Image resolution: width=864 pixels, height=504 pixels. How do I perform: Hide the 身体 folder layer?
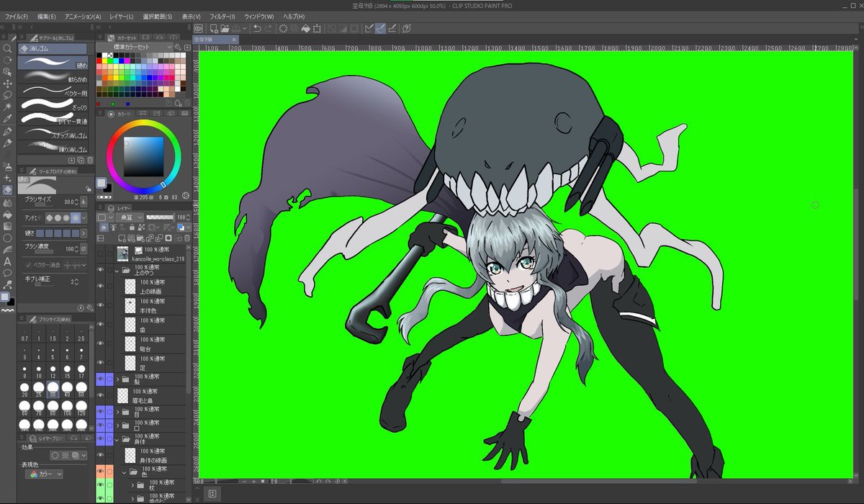coord(100,439)
